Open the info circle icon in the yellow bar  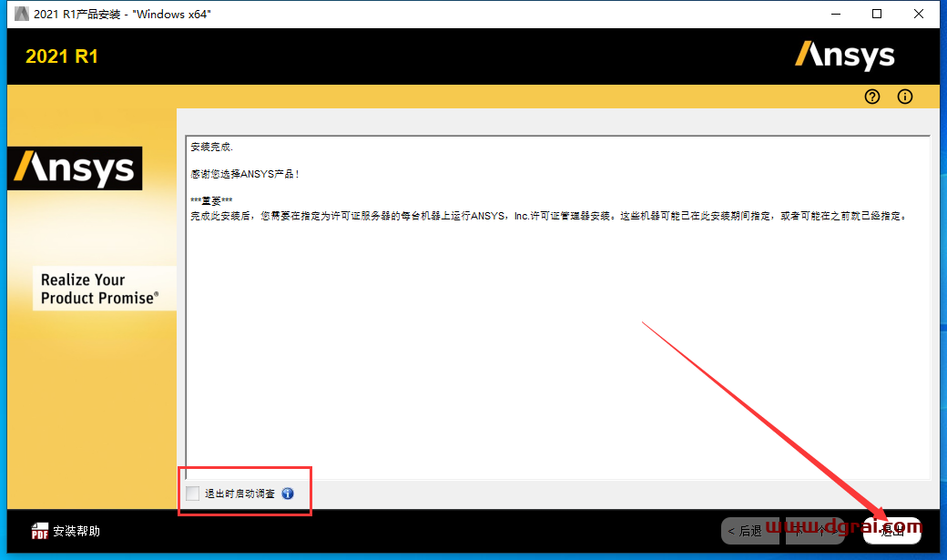pyautogui.click(x=905, y=97)
